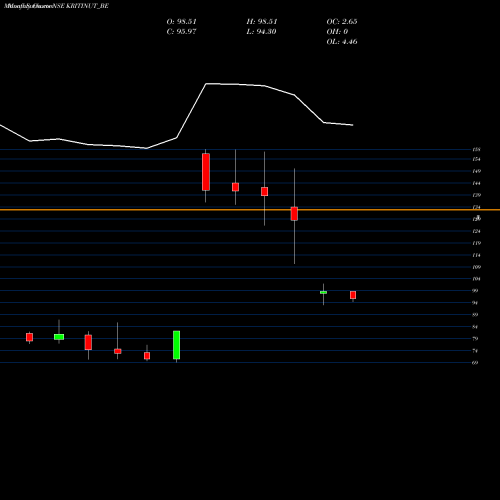Click the 'O: 98.51' open value
This screenshot has width=500, height=500.
(x=181, y=22)
